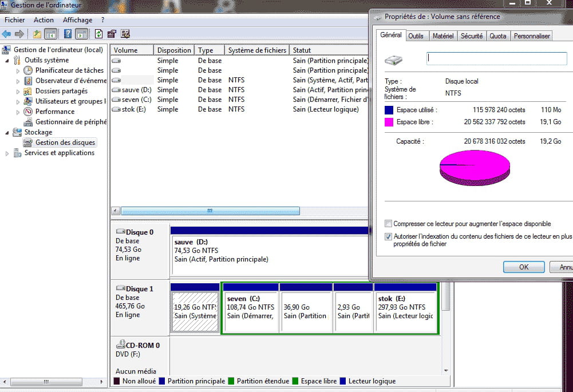Click the Gestion des disques icon
Viewport: 573px width, 392px height.
[28, 142]
